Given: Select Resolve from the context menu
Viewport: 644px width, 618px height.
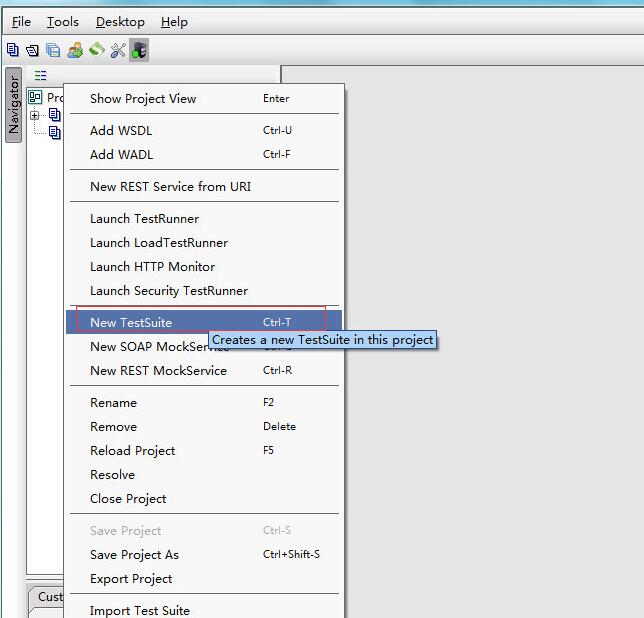Looking at the screenshot, I should 204,475.
